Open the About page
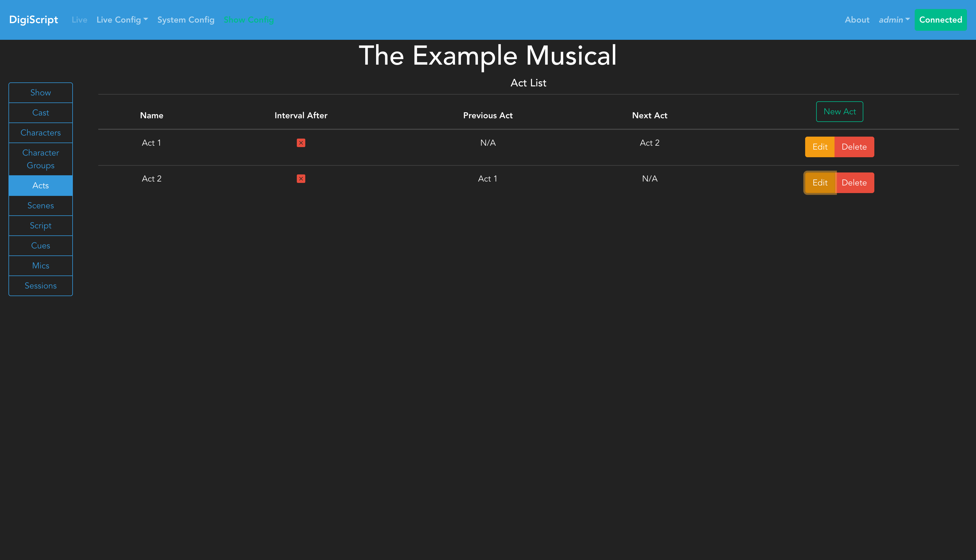This screenshot has width=976, height=560. point(857,19)
